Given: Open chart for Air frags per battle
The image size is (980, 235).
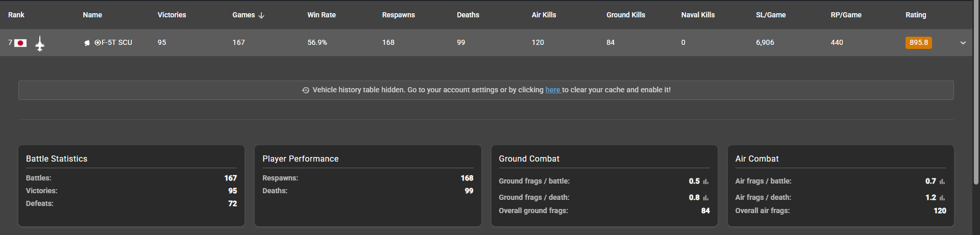Looking at the screenshot, I should point(942,181).
